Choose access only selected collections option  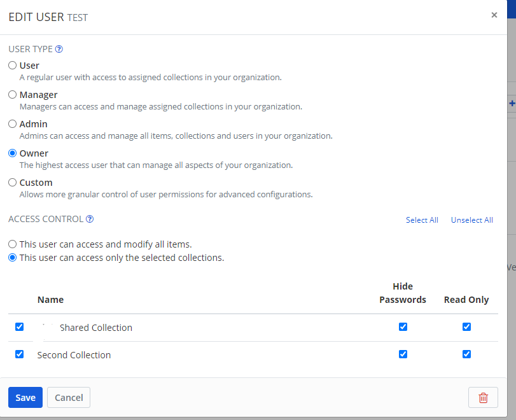pyautogui.click(x=12, y=257)
